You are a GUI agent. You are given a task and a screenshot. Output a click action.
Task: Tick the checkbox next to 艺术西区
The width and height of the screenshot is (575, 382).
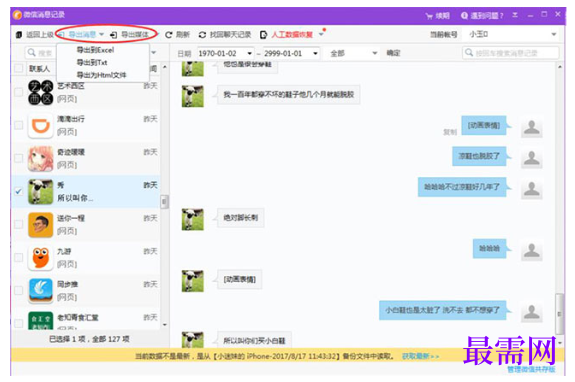18,92
